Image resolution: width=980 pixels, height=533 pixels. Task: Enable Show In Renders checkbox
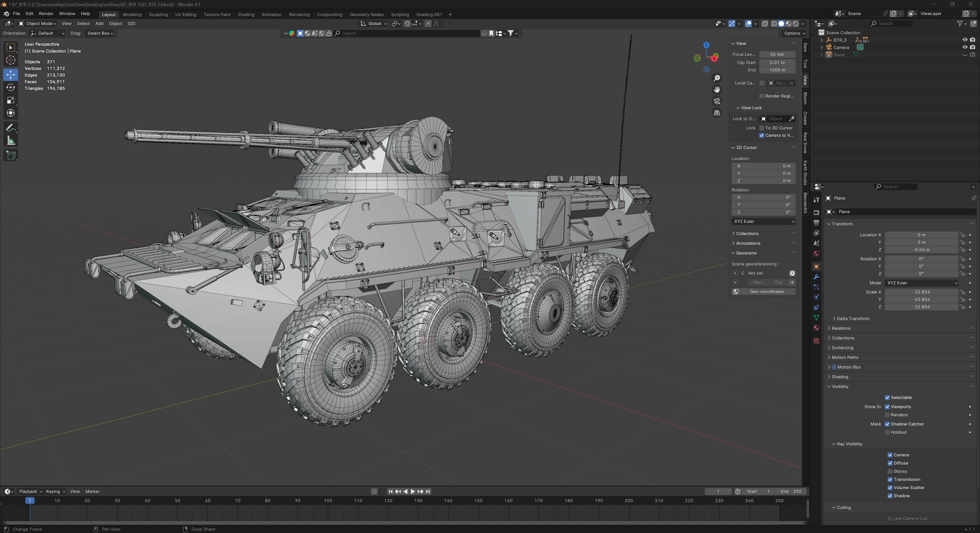[887, 415]
